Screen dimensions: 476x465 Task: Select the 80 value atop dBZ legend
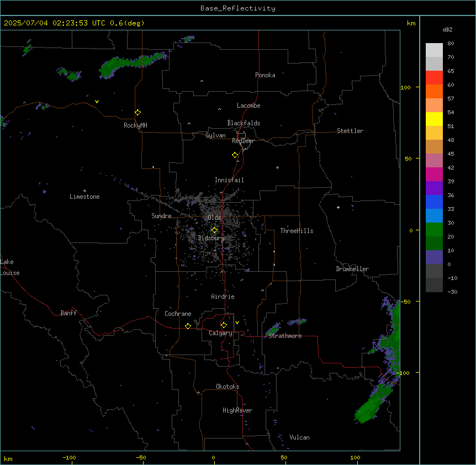(451, 44)
